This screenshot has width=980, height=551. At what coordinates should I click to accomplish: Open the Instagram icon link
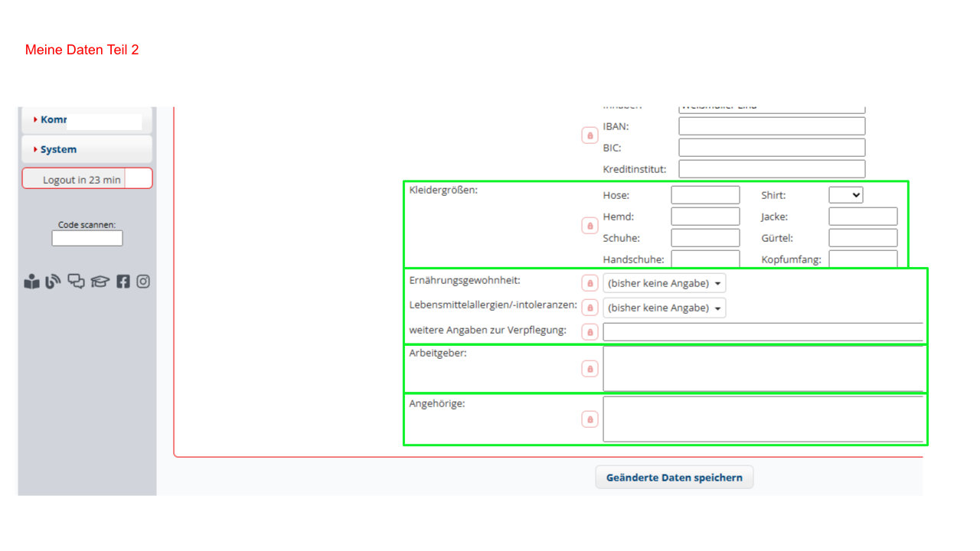(143, 282)
